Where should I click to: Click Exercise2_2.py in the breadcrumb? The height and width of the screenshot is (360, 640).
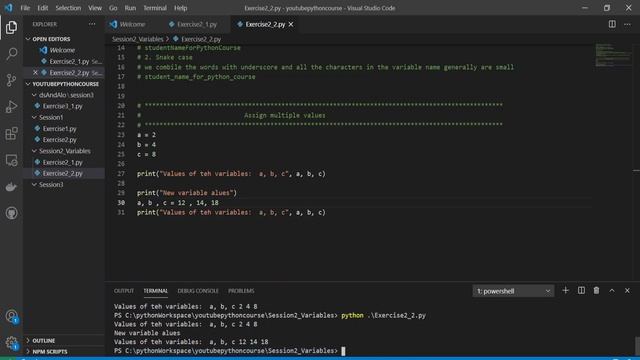click(201, 39)
